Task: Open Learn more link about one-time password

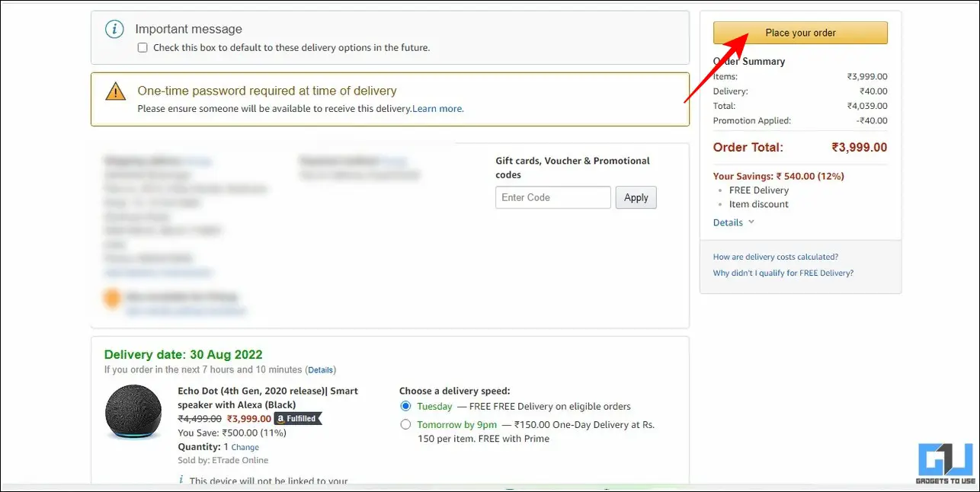Action: click(x=438, y=109)
